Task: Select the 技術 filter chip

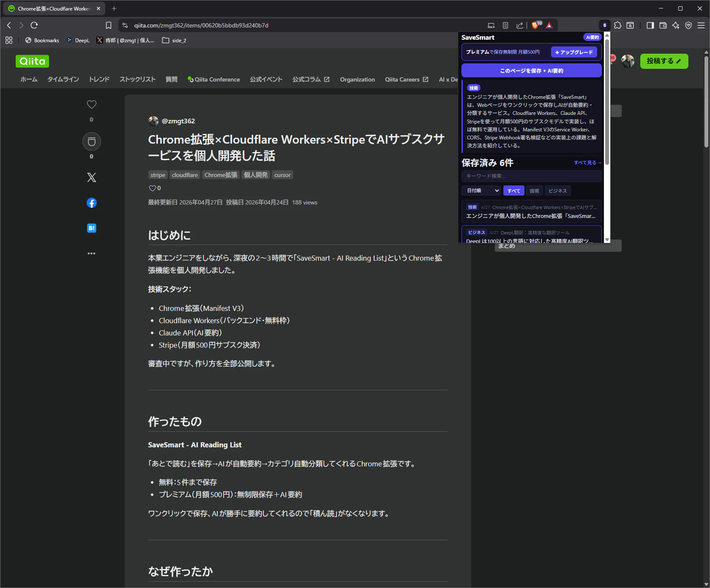Action: click(535, 191)
